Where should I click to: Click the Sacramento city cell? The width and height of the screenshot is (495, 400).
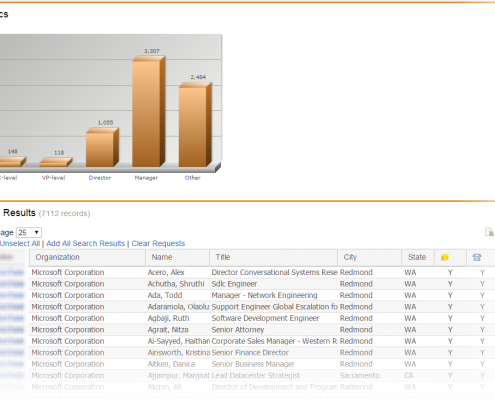point(360,376)
